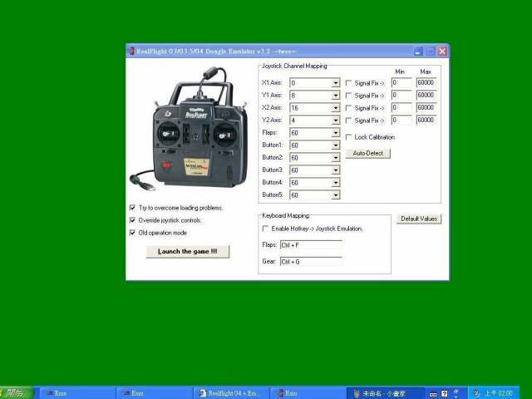
Task: Uncheck Override joystick controls
Action: (132, 220)
